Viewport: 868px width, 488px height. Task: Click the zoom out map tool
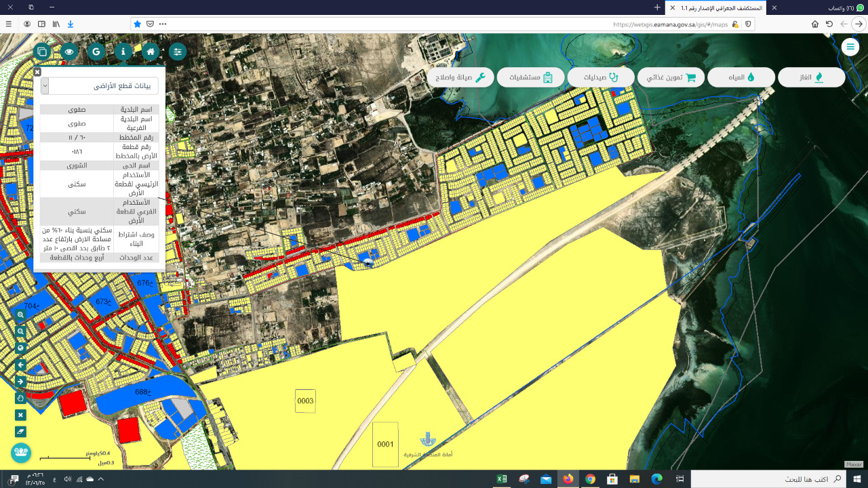pyautogui.click(x=20, y=331)
